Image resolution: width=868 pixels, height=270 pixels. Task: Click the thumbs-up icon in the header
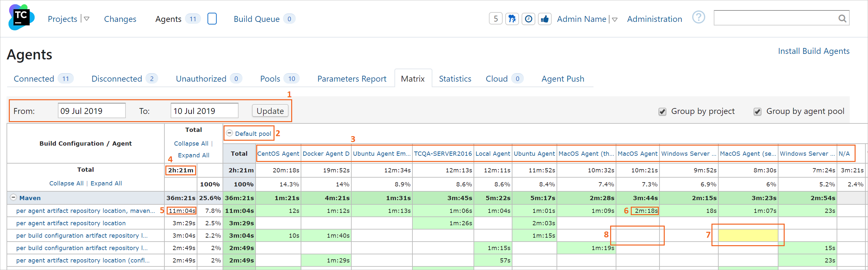coord(544,19)
